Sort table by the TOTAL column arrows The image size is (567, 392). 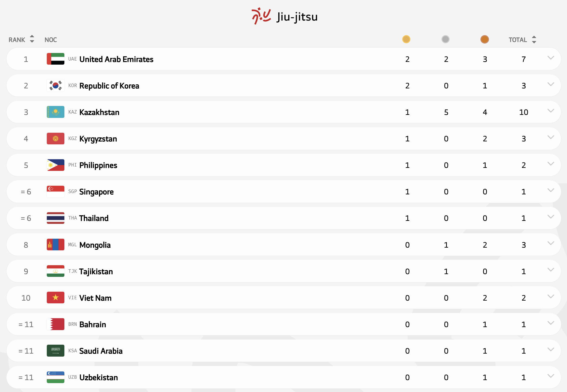click(x=534, y=40)
